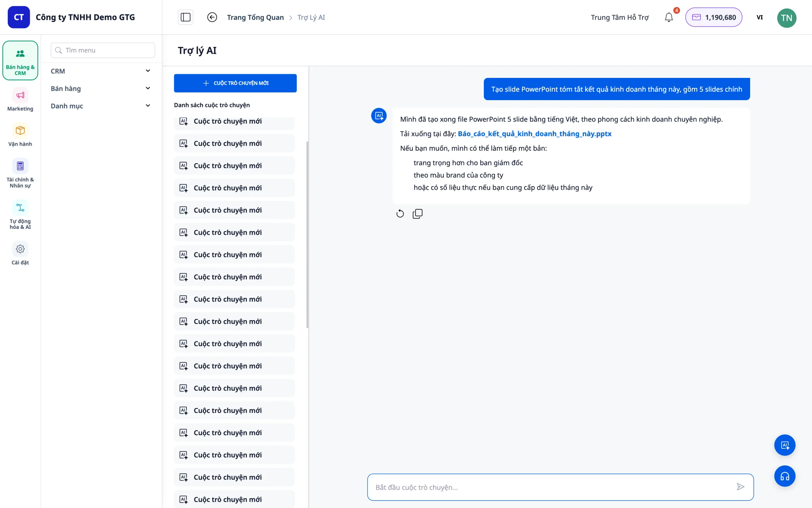
Task: Click the Trợ Lý AI breadcrumb
Action: pos(311,17)
